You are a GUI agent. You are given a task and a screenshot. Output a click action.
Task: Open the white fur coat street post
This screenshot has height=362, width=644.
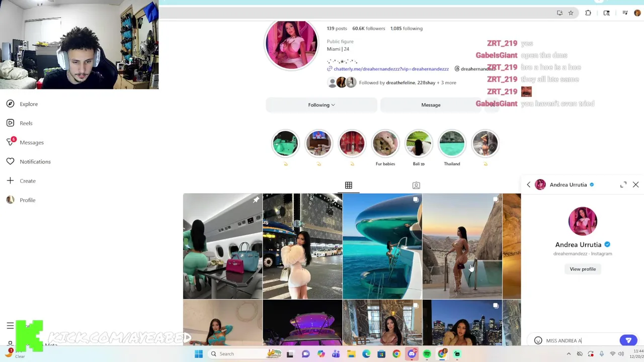[302, 246]
